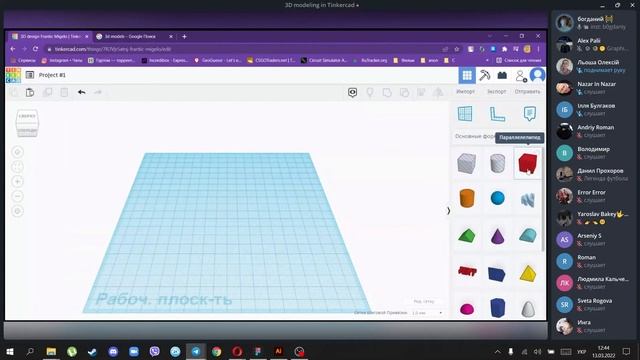Click the Undo arrow
Screen dimensions: 640x360
(81, 92)
